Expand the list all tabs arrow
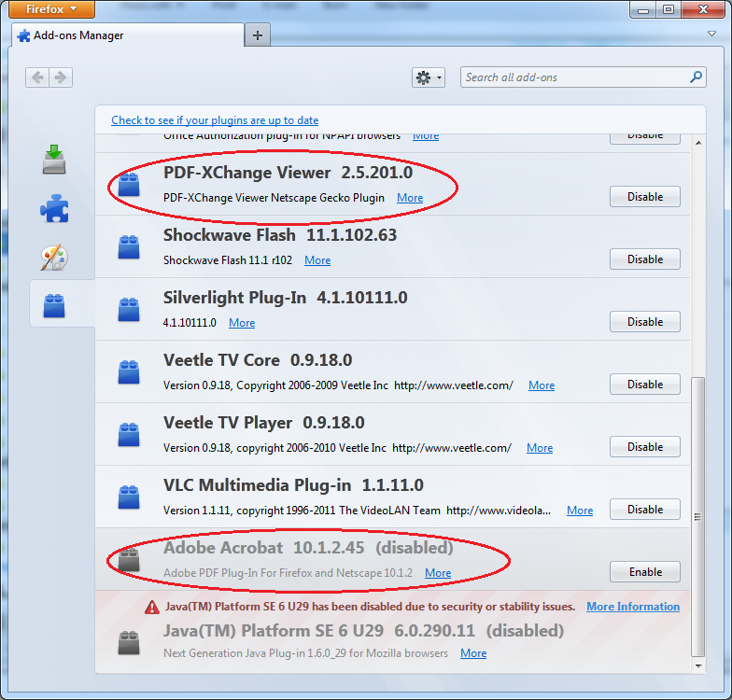Image resolution: width=732 pixels, height=700 pixels. click(711, 34)
